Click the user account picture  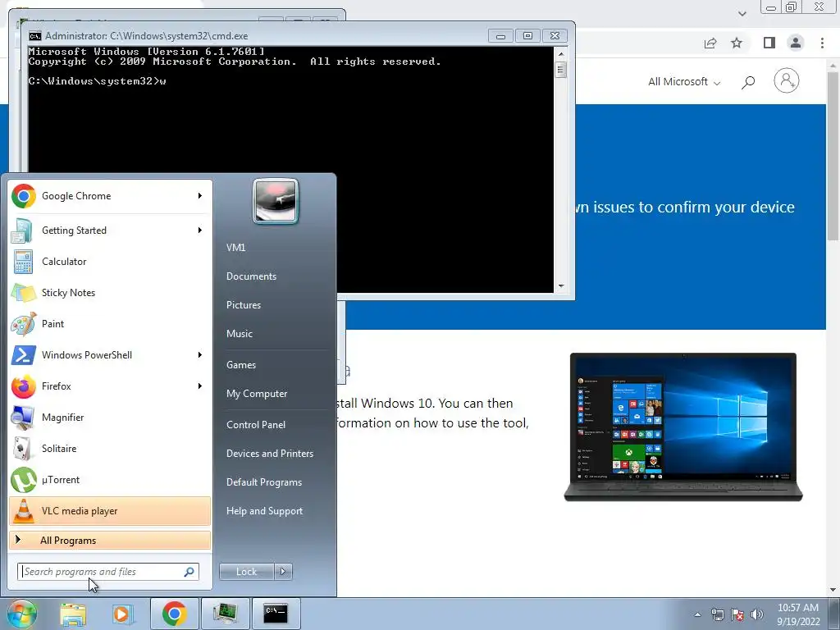[276, 201]
